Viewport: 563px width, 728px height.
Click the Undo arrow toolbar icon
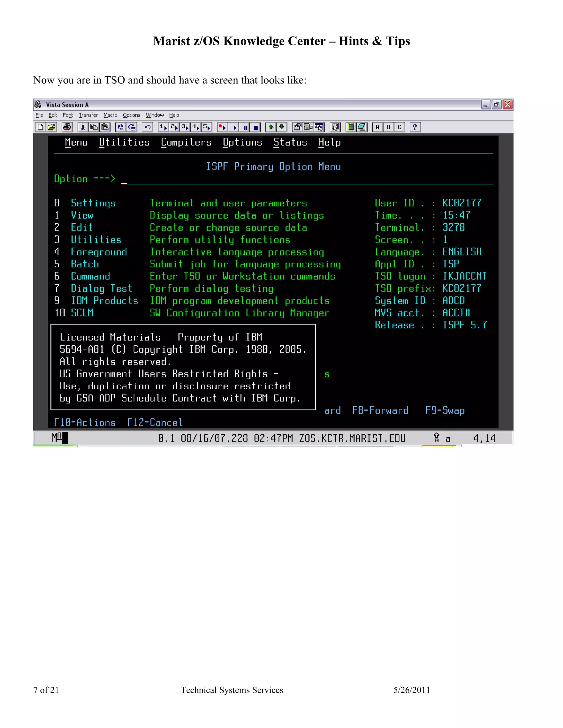[x=147, y=127]
